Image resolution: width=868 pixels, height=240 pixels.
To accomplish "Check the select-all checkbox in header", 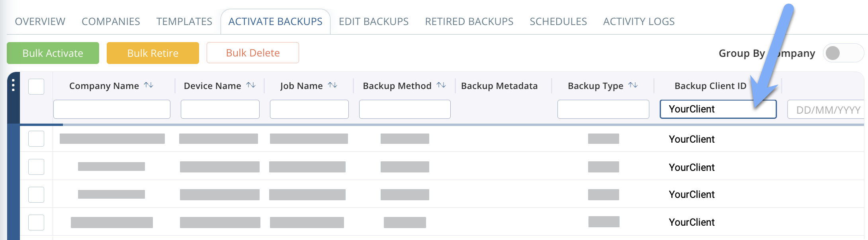I will click(36, 87).
